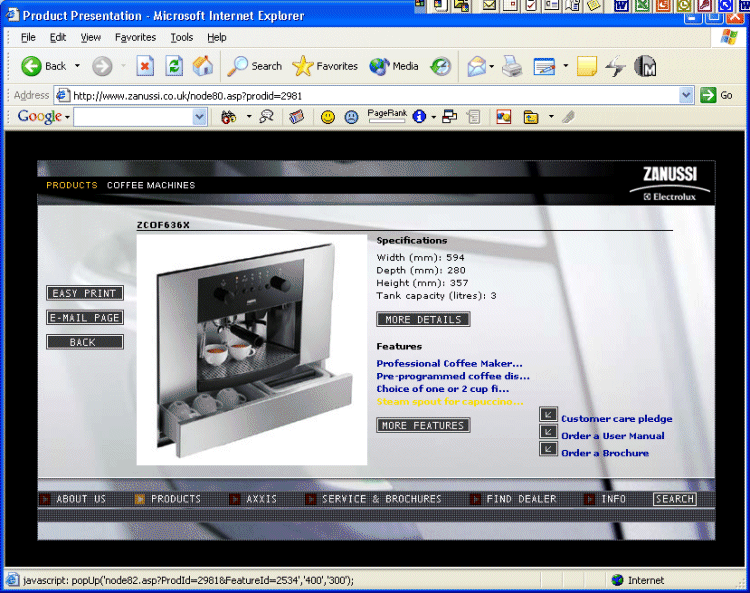Open the Mail envelope icon
This screenshot has height=593, width=750.
click(477, 66)
